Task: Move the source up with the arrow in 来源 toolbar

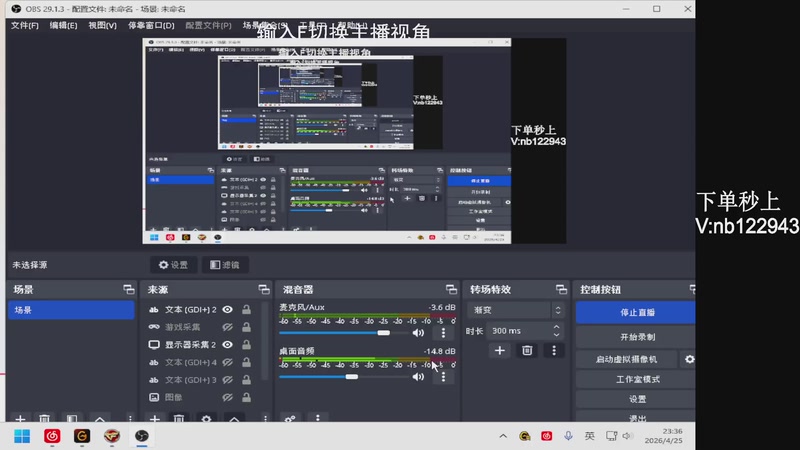Action: 234,418
